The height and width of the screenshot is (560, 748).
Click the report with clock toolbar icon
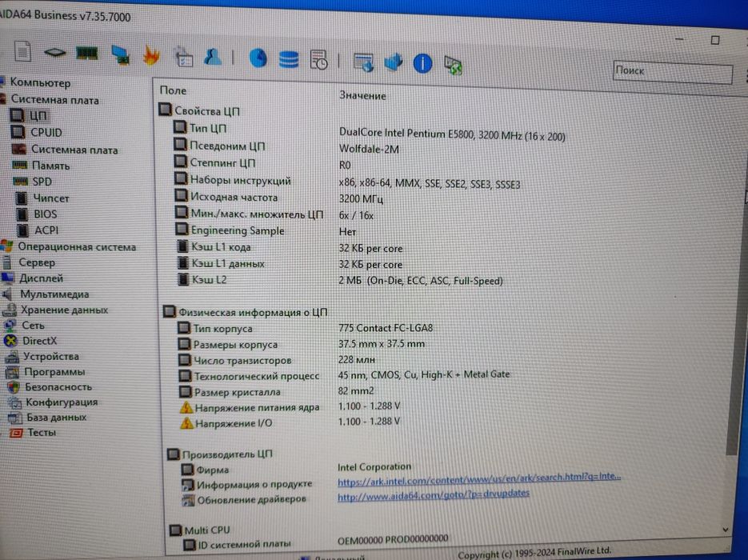point(318,60)
